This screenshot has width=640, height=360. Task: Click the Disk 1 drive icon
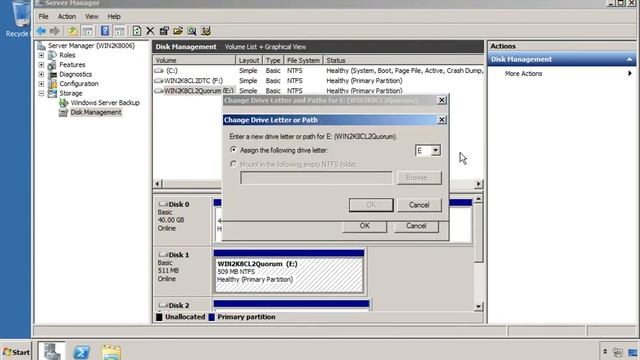coord(163,255)
